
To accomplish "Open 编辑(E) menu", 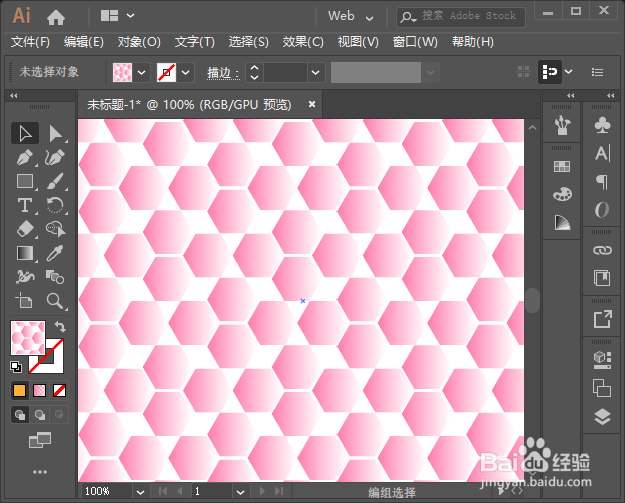I will pyautogui.click(x=84, y=42).
